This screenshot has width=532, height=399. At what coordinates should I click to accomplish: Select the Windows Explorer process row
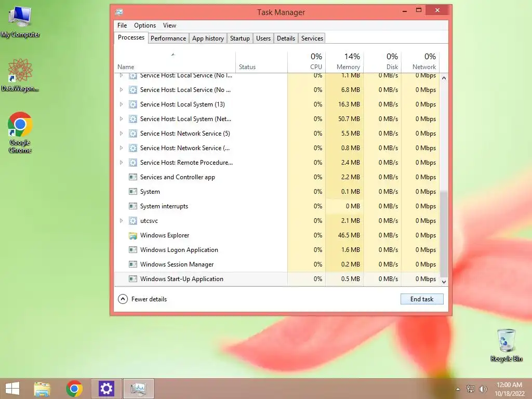click(277, 235)
